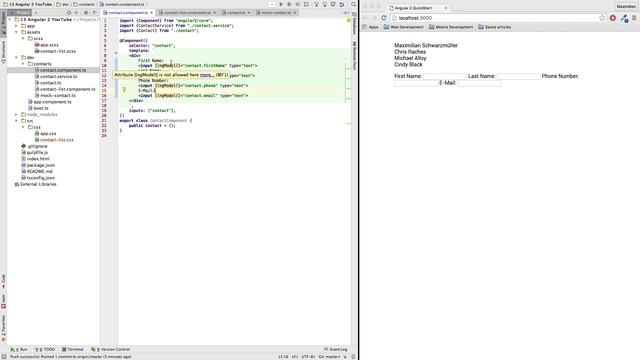Image resolution: width=640 pixels, height=360 pixels.
Task: Collapse the src folder
Action: (x=16, y=121)
